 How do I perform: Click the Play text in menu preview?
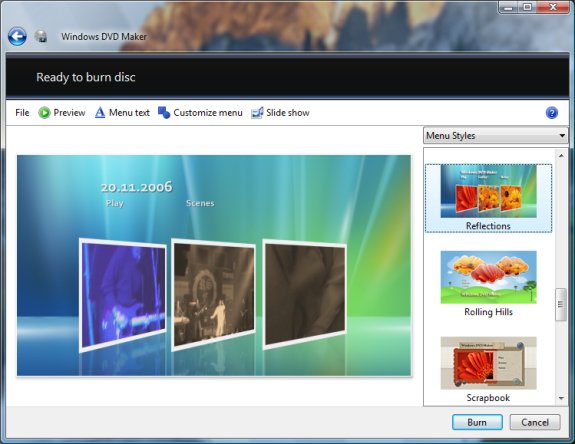pyautogui.click(x=114, y=203)
